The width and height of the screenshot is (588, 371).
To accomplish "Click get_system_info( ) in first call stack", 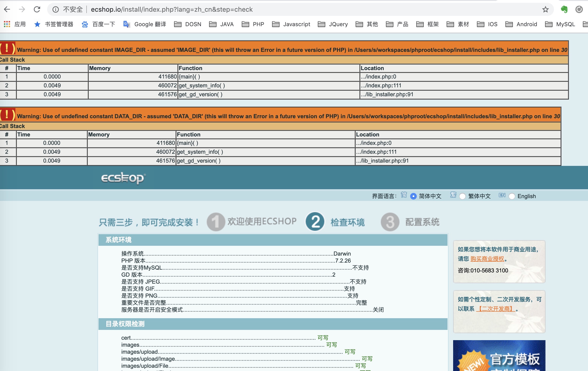I will [202, 86].
